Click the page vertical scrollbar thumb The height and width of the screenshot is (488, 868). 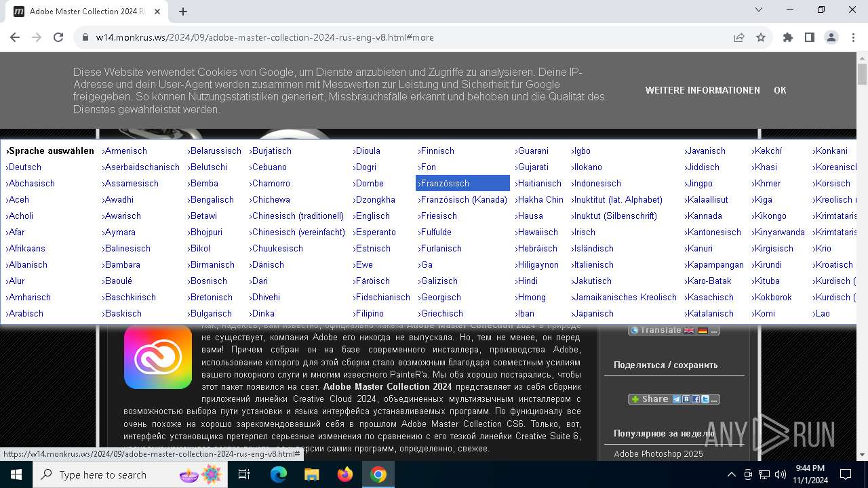862,75
